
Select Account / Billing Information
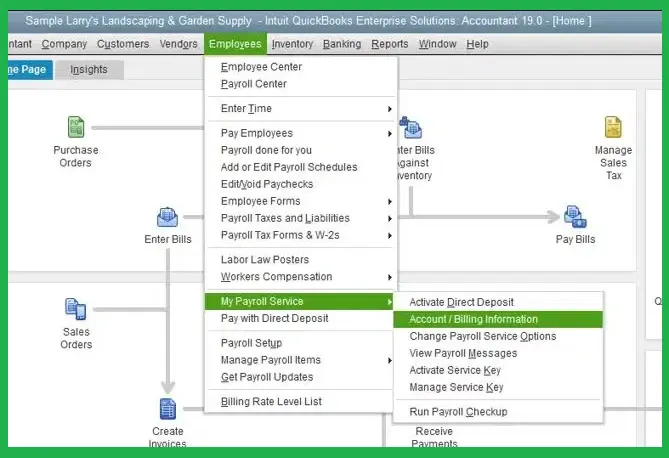[498, 319]
